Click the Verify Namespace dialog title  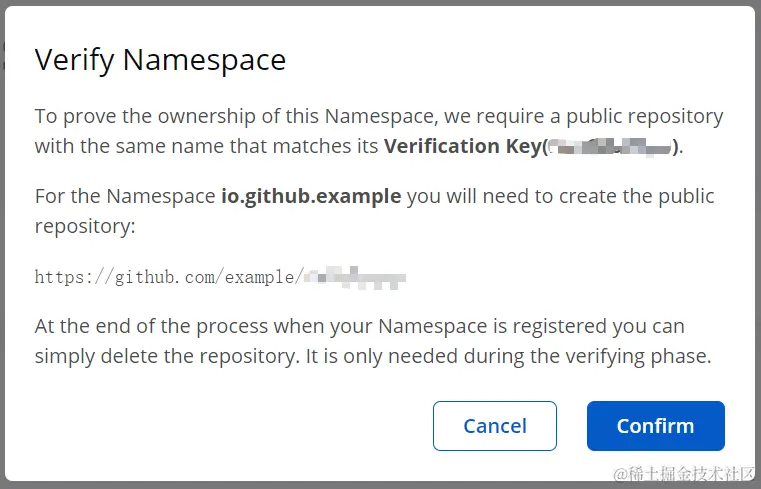tap(160, 60)
